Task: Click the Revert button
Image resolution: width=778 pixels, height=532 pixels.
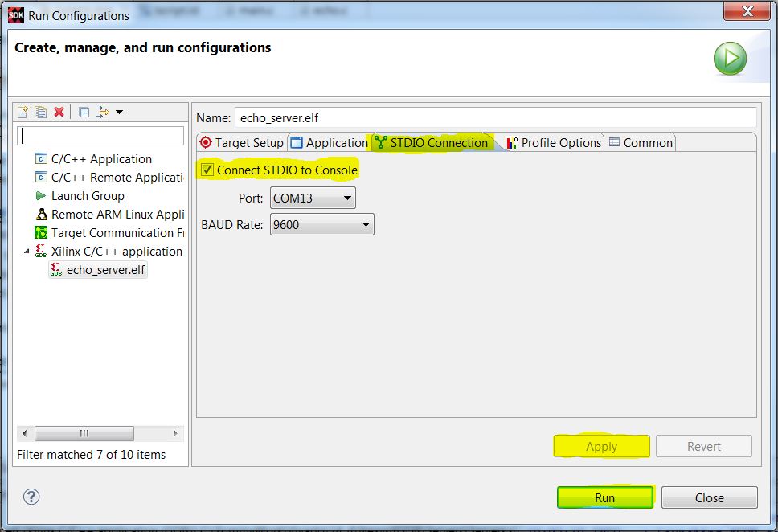Action: [704, 447]
